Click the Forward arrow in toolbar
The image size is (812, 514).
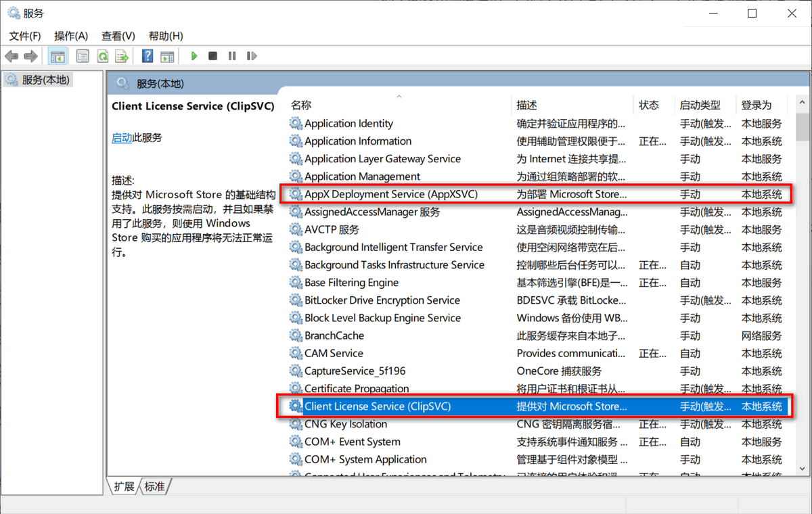pos(30,56)
